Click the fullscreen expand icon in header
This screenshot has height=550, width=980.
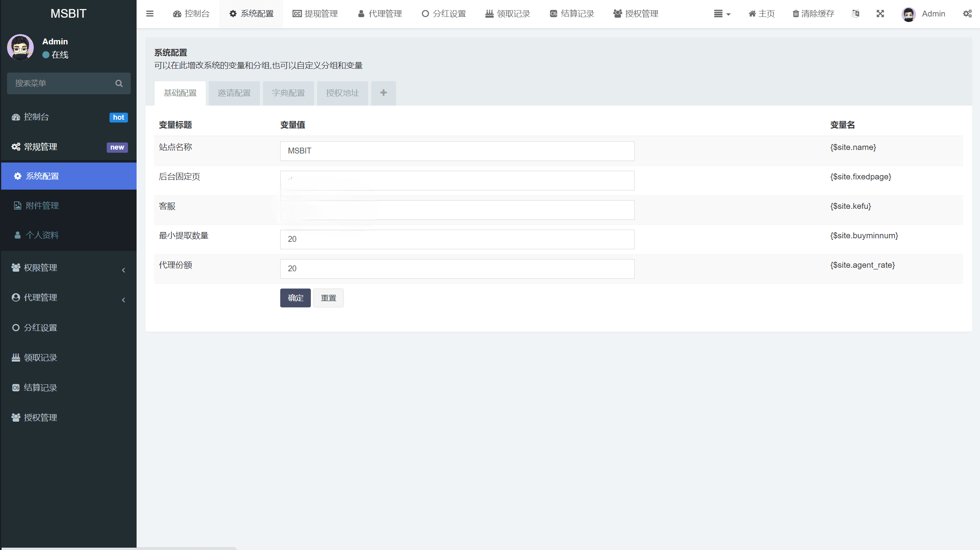pyautogui.click(x=880, y=14)
